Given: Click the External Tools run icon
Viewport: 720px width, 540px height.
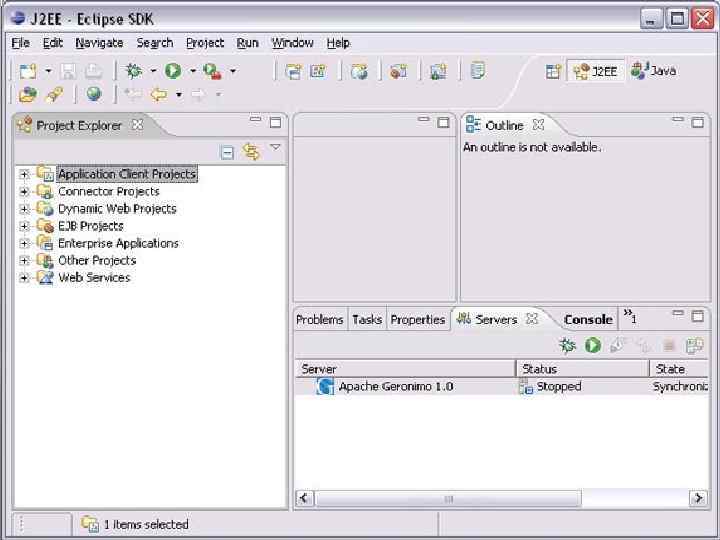Looking at the screenshot, I should [212, 71].
